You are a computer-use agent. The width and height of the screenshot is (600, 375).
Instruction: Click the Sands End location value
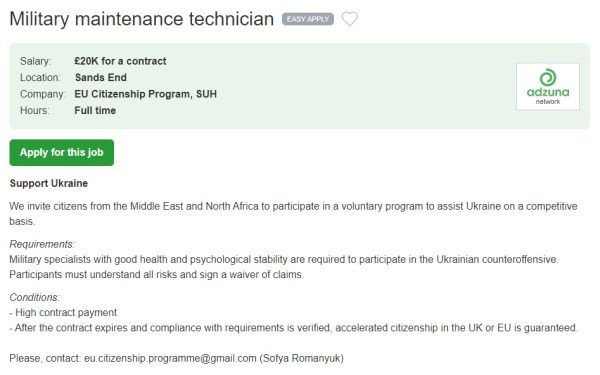tap(101, 78)
